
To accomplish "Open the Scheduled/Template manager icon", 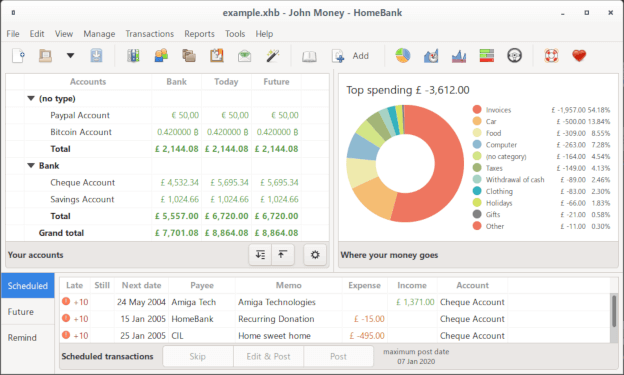I will tap(217, 56).
